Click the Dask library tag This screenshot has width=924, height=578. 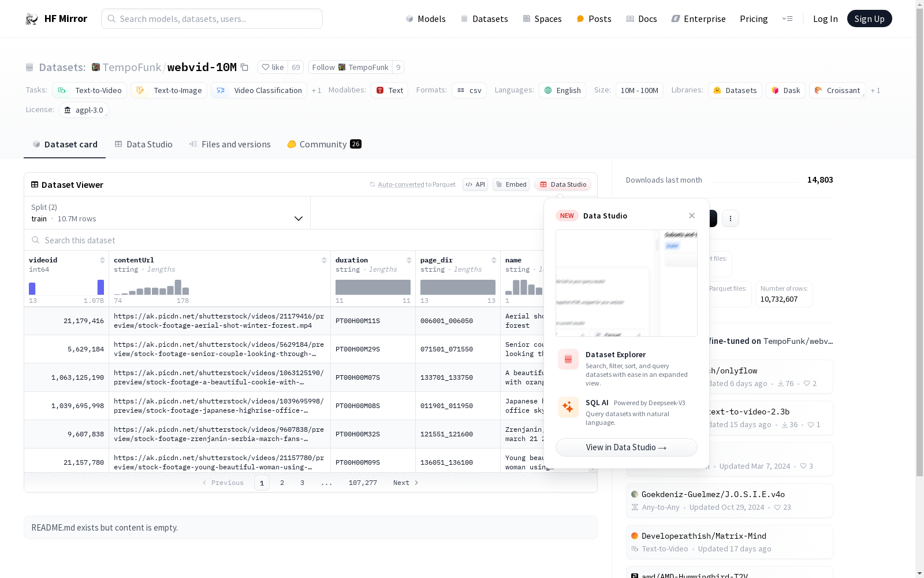(785, 90)
